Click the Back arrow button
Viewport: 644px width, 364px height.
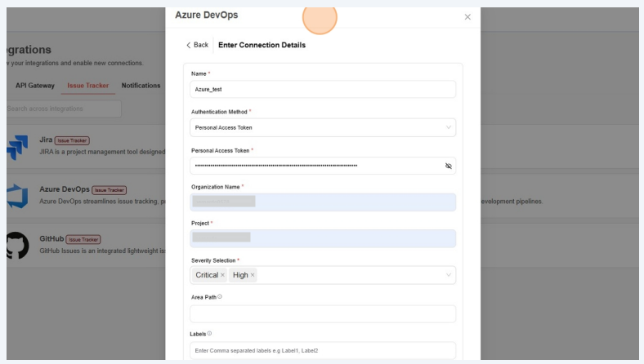tap(197, 45)
